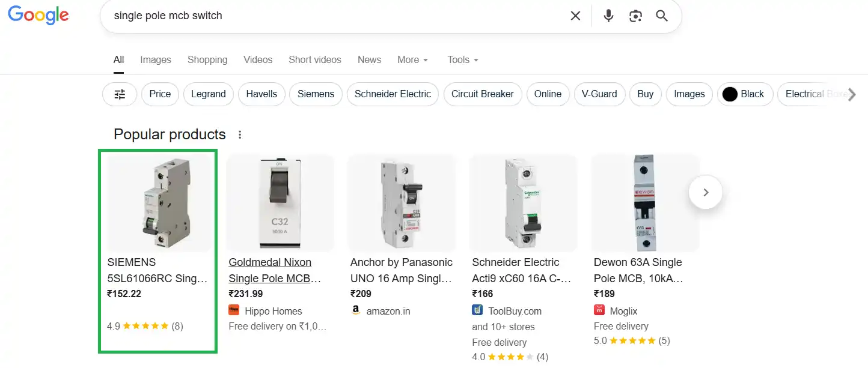Select the Black color filter
Screen dimensions: 868x368
pos(744,94)
